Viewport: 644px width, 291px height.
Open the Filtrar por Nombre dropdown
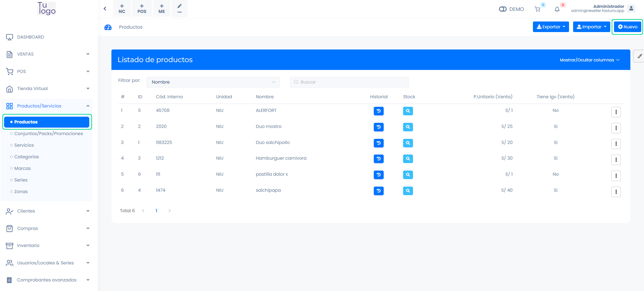click(213, 82)
